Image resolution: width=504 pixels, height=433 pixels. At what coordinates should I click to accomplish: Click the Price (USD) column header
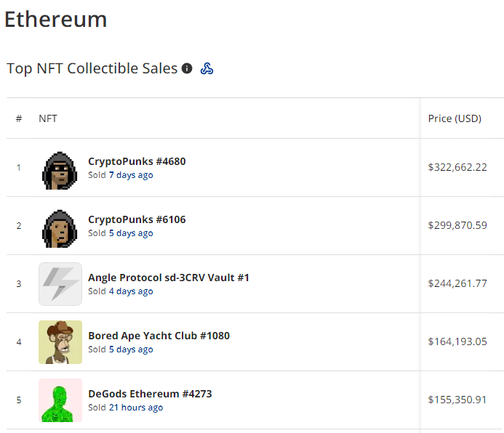coord(455,118)
